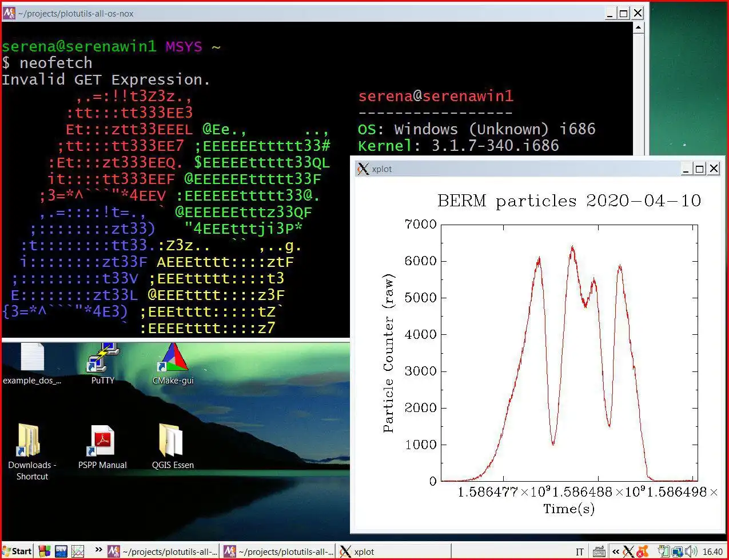The width and height of the screenshot is (729, 560).
Task: Click the 7000 y-axis tick label
Action: (420, 224)
